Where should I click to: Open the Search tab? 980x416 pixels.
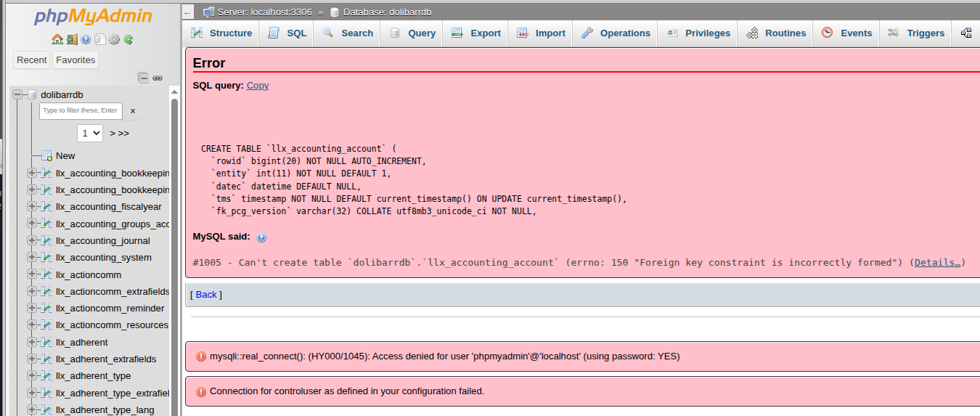(347, 33)
